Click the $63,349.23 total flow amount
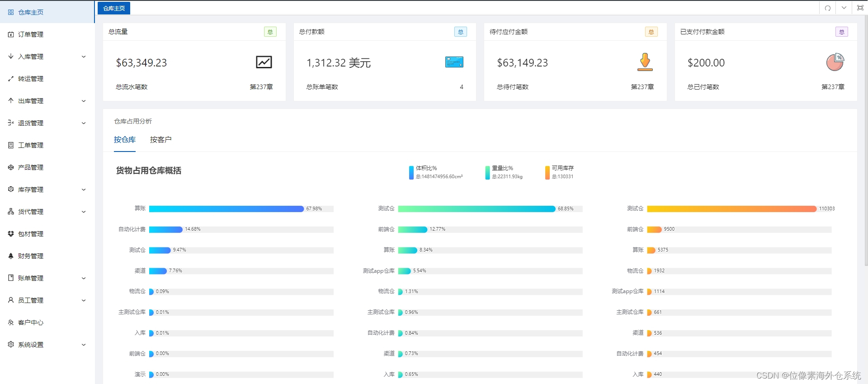 coord(142,63)
